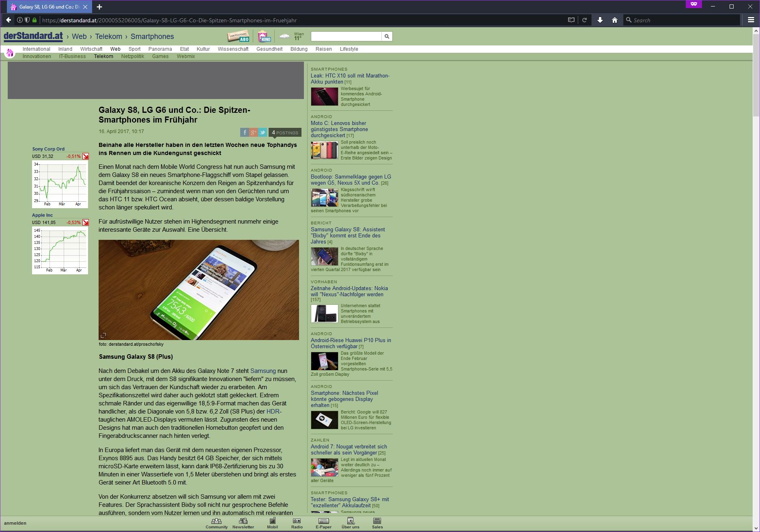Go to browser home page icon
This screenshot has height=532, width=760.
tap(614, 20)
